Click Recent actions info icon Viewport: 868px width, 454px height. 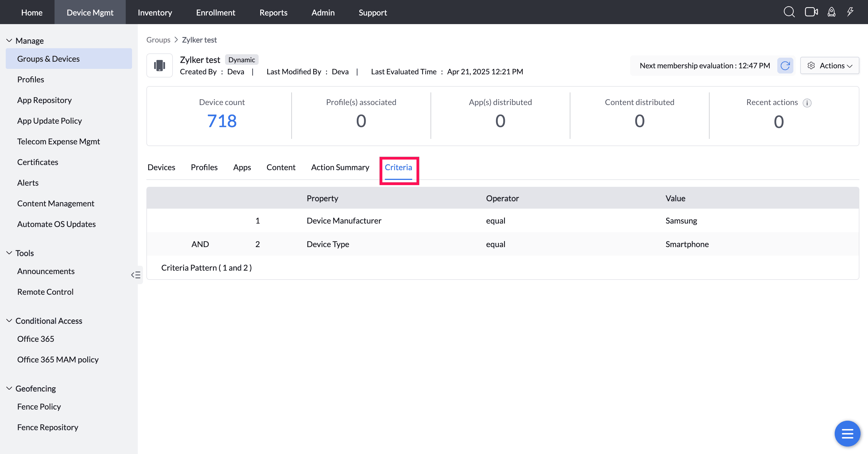(807, 103)
